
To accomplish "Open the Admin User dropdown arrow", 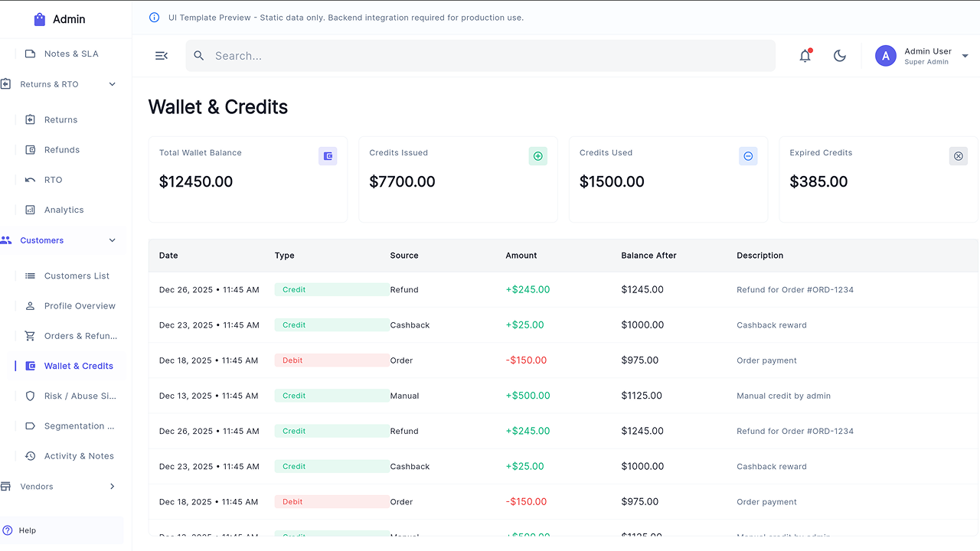I will (x=965, y=56).
